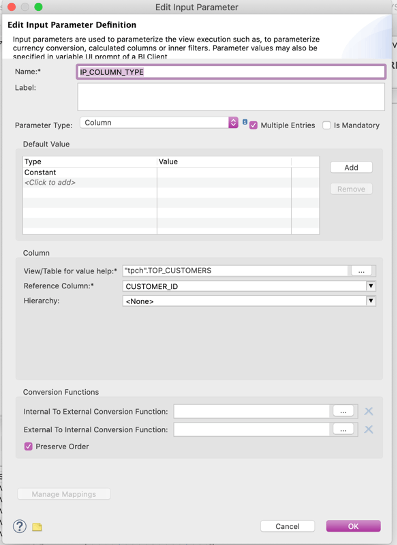The height and width of the screenshot is (545, 397).
Task: Click the Type column header
Action: pos(90,162)
